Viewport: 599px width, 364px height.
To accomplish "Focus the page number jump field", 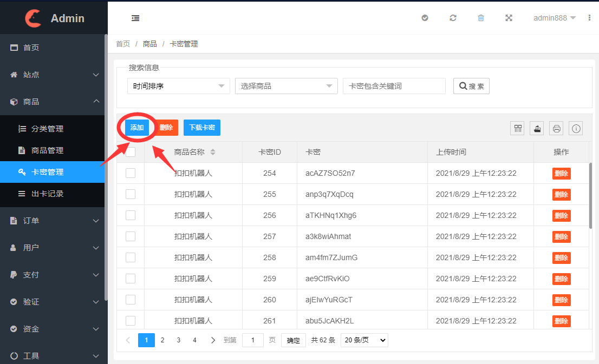I will [x=253, y=340].
